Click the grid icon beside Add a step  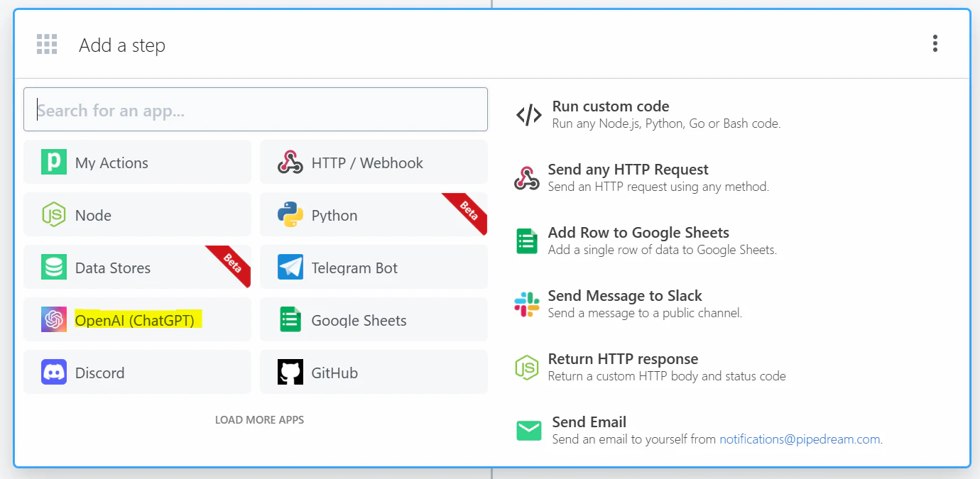pos(47,44)
